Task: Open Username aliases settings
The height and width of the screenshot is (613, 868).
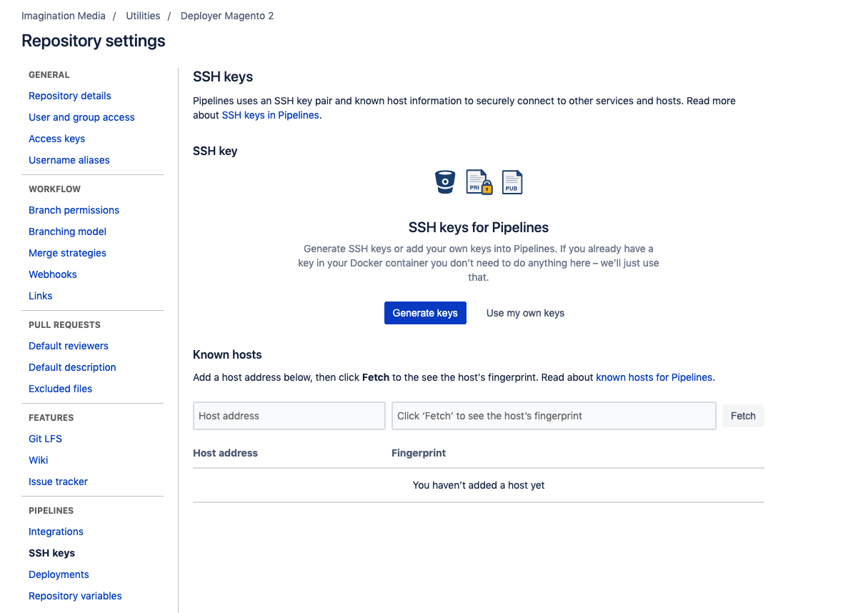Action: point(69,160)
